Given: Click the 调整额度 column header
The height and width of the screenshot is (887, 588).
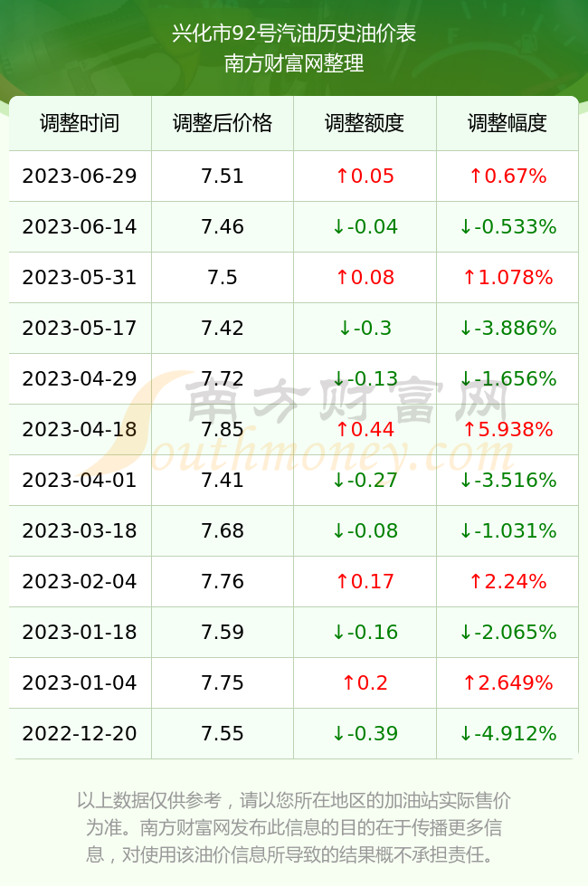Looking at the screenshot, I should pos(365,123).
